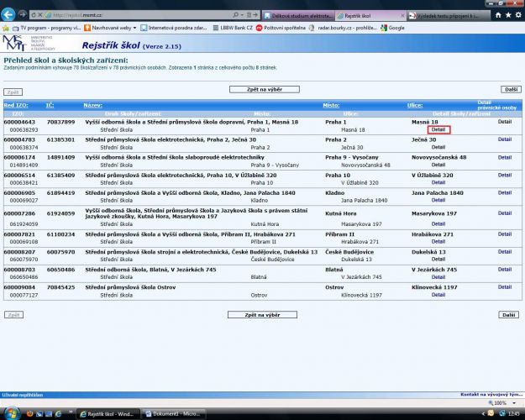Open the Tools gear icon in toolbar
525x420 pixels.
(518, 15)
